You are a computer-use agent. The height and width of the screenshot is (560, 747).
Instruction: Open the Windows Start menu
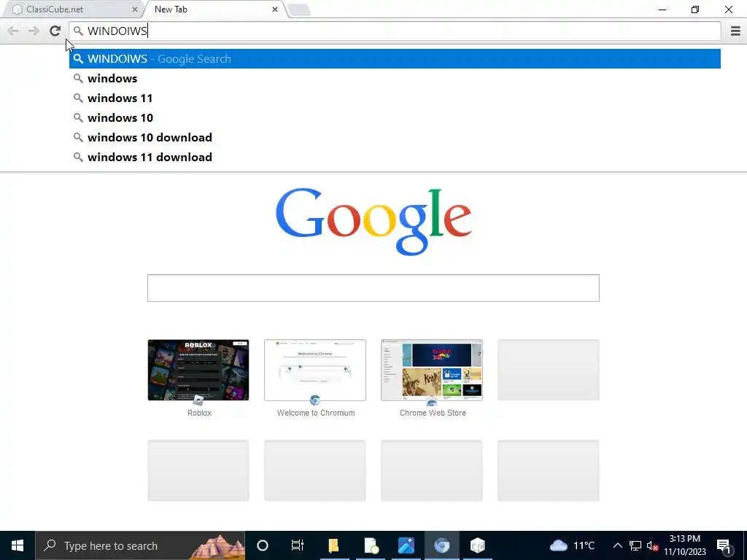click(x=18, y=545)
